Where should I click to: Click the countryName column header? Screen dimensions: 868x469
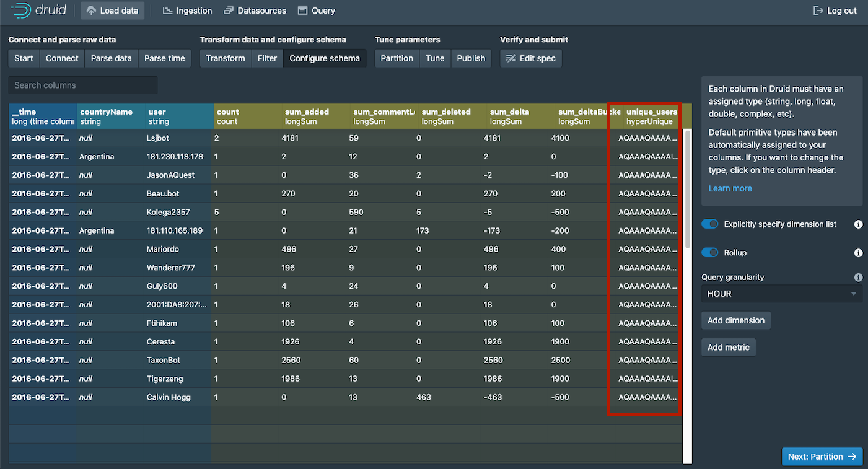[111, 116]
